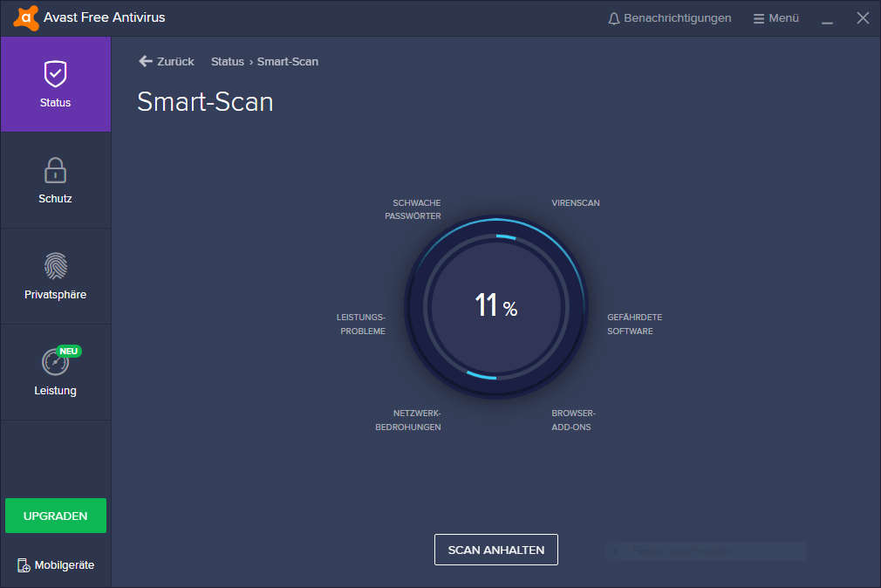
Task: Click the 11 % progress circle
Action: 495,306
